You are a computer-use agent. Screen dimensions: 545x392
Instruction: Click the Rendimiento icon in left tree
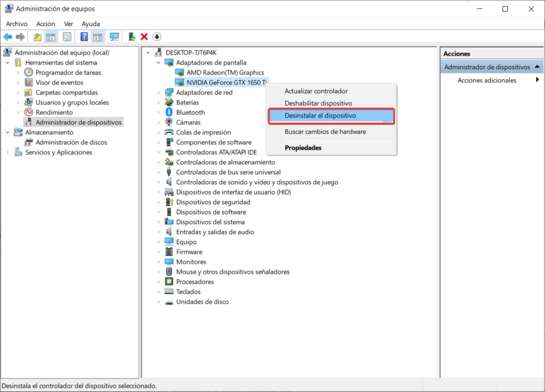pos(28,112)
